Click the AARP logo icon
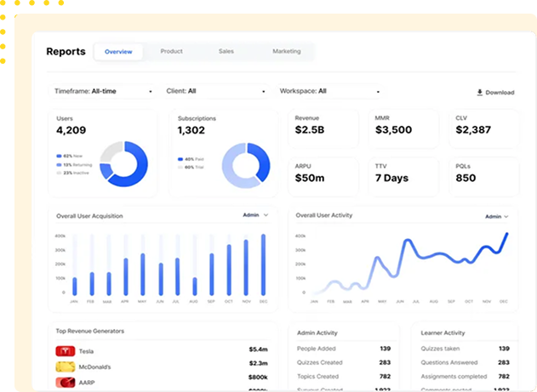This screenshot has height=392, width=537. click(65, 383)
